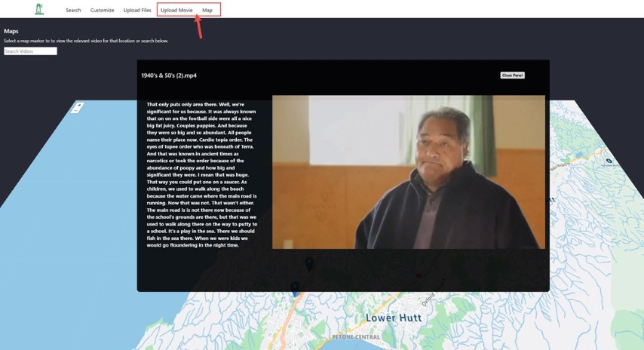
Task: Open the Search menu item
Action: 73,11
